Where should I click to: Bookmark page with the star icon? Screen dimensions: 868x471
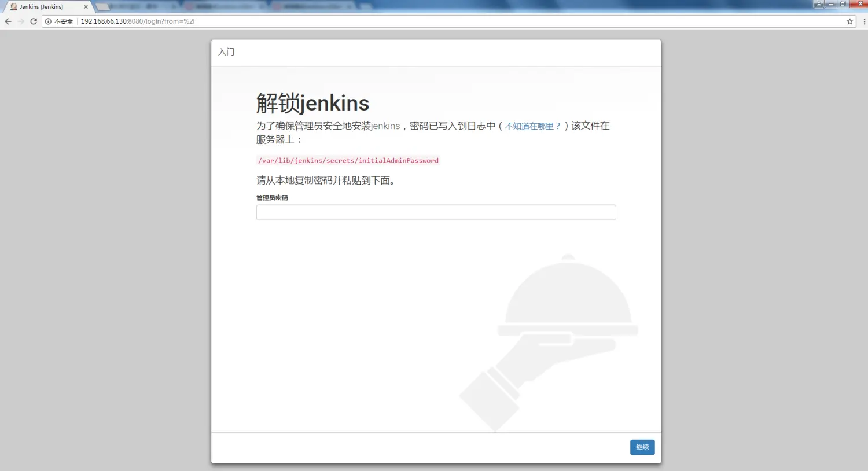click(x=849, y=21)
